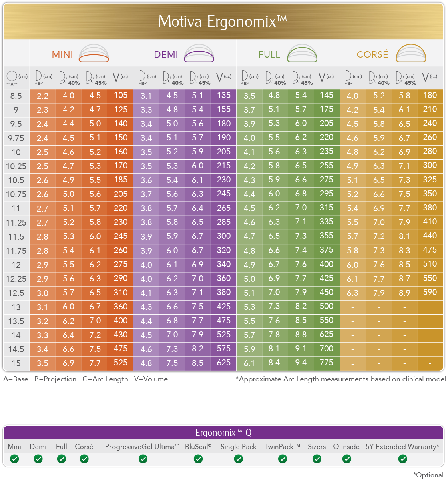This screenshot has width=448, height=479.
Task: Click the volume V (cc) icon under CORSÉ
Action: 426,77
